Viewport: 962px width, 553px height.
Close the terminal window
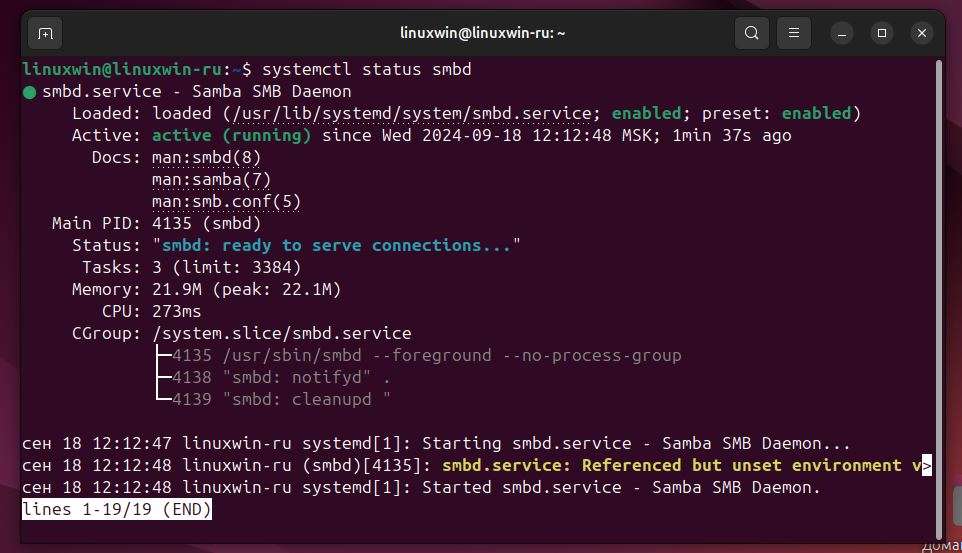pos(922,33)
